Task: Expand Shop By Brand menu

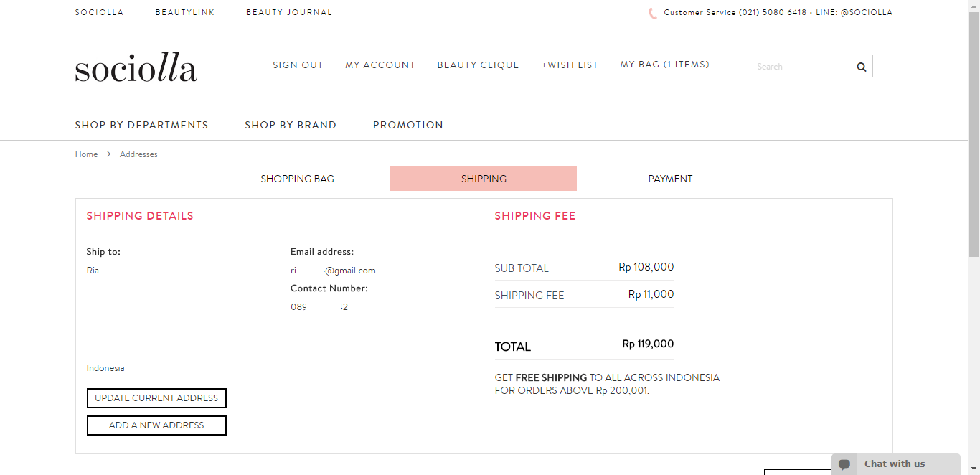Action: point(291,125)
